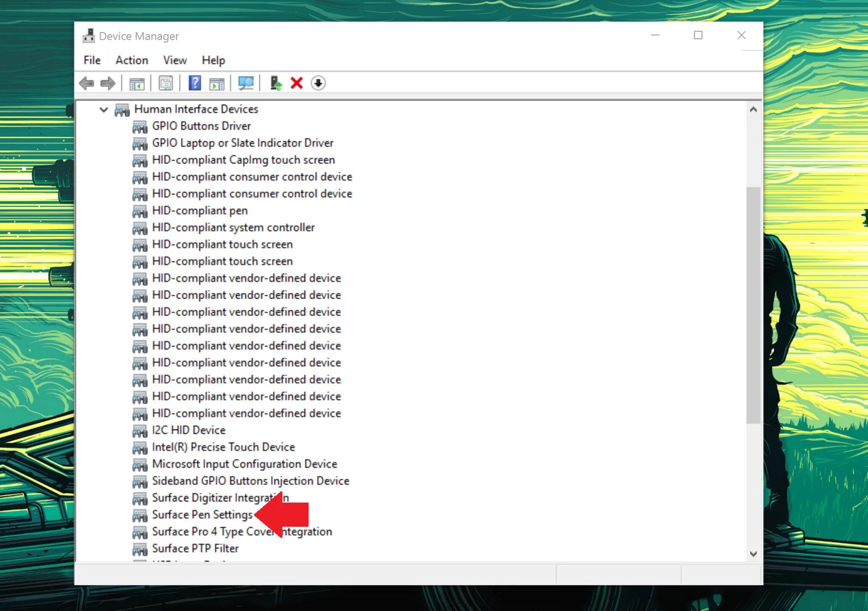868x611 pixels.
Task: Select Intel(R) Precise Touch Device
Action: [x=223, y=447]
